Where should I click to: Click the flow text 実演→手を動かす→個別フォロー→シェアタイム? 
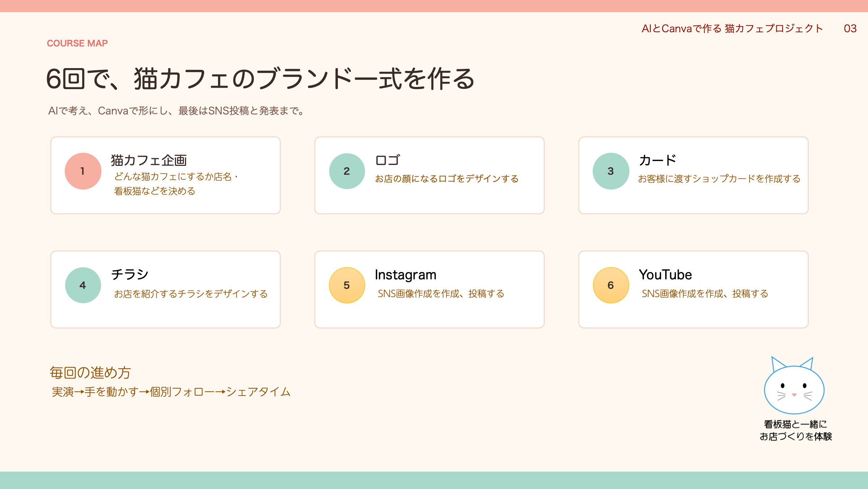coord(171,392)
